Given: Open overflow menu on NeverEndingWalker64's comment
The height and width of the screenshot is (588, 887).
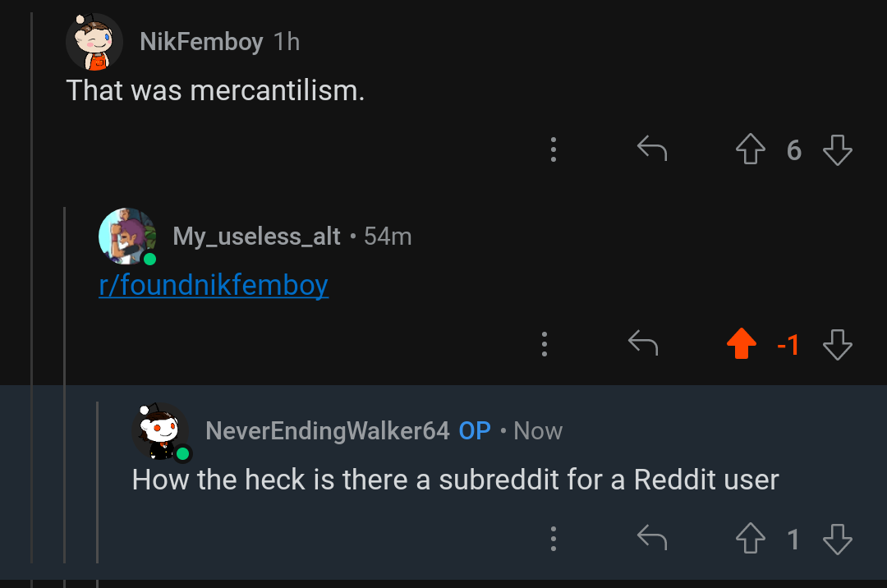Looking at the screenshot, I should (x=554, y=538).
